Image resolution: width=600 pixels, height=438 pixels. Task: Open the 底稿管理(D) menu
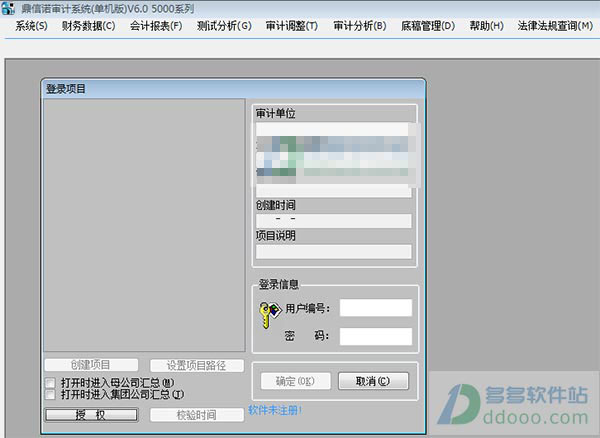tap(428, 26)
